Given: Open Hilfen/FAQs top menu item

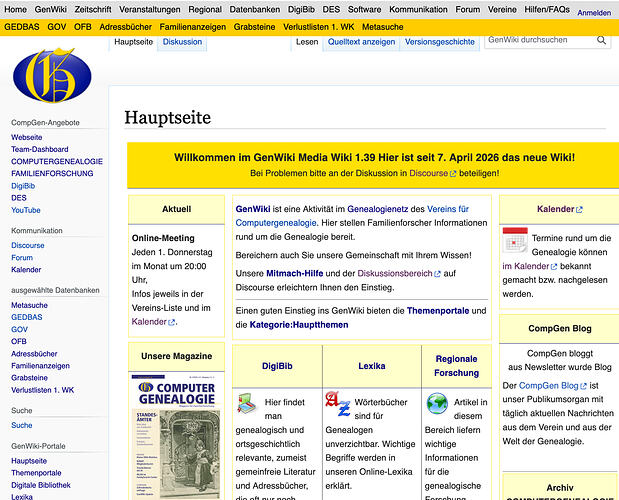Looking at the screenshot, I should [547, 9].
